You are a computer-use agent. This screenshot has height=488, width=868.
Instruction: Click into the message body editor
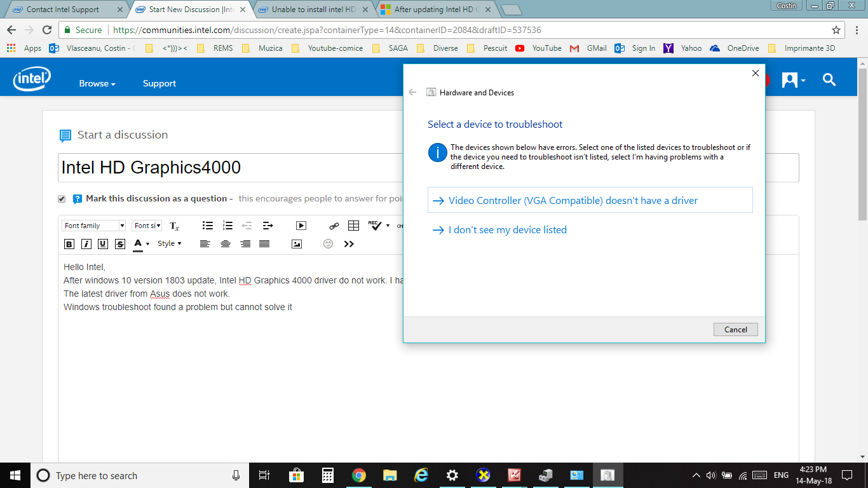(428, 358)
